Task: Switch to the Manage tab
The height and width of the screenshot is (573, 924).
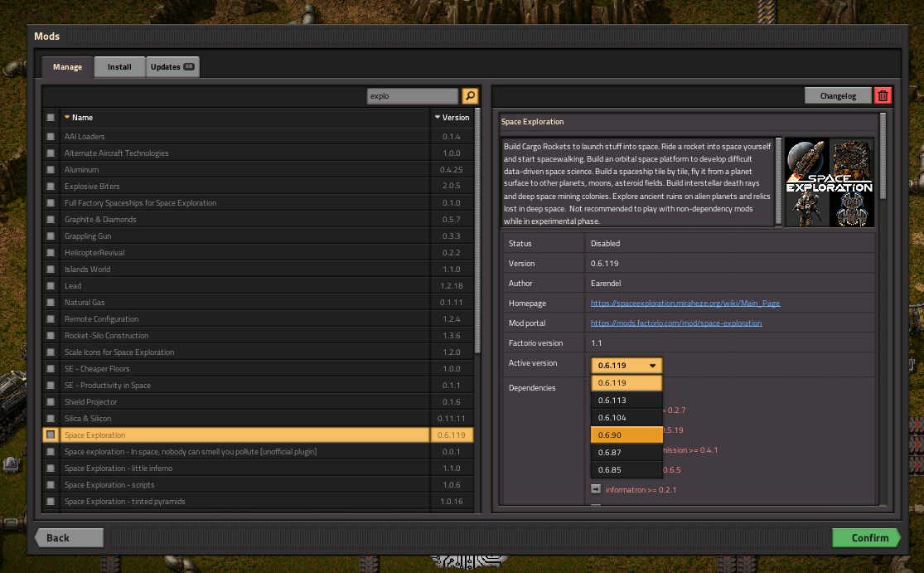Action: pyautogui.click(x=67, y=66)
